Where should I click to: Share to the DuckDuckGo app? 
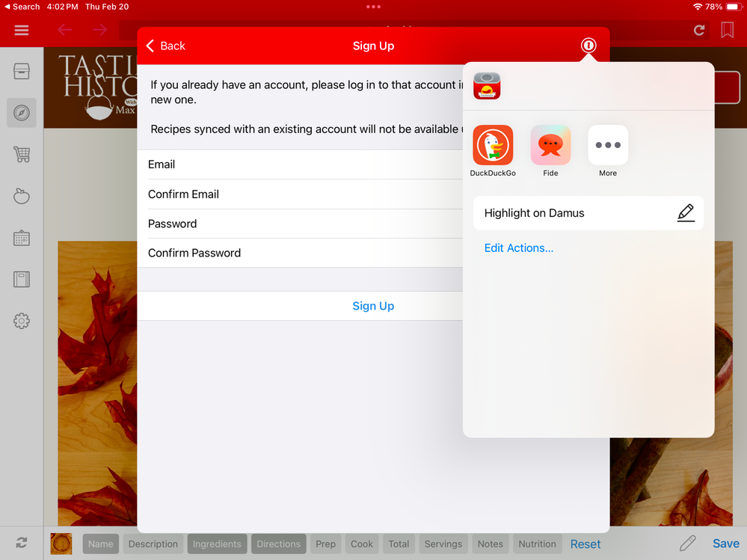[493, 145]
